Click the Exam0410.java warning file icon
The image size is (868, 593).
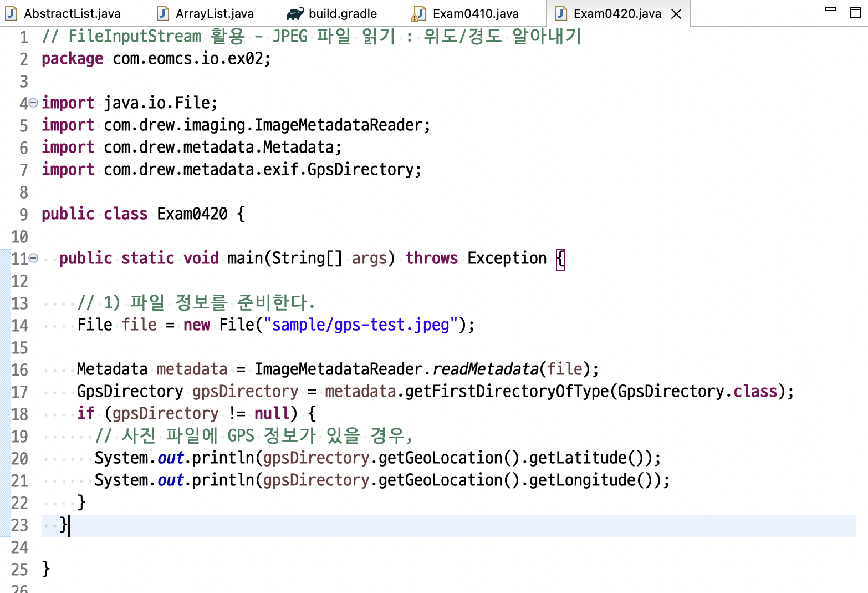coord(419,14)
